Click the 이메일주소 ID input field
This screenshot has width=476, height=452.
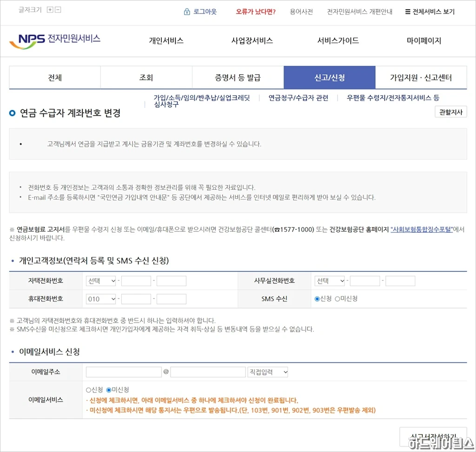tap(124, 372)
